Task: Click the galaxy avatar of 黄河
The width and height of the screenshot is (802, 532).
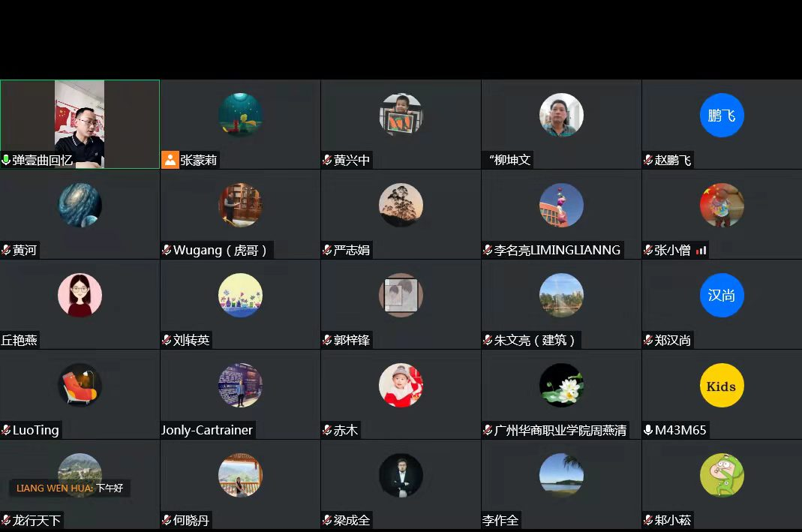Action: pos(80,205)
